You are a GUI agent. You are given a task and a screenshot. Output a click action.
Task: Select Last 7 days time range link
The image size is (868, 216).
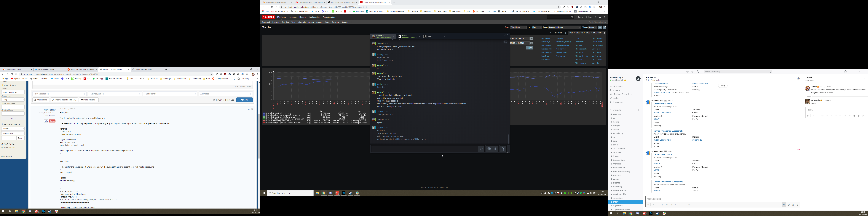point(545,42)
